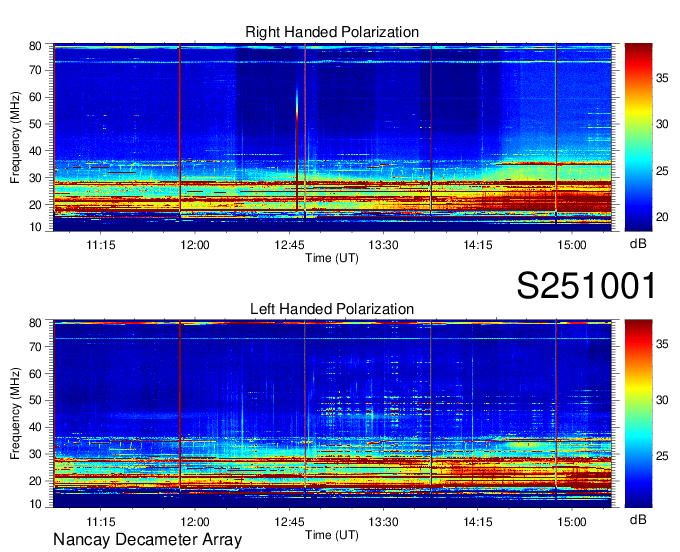
Task: Click the left-handed panel's color scale bar
Action: click(x=638, y=413)
